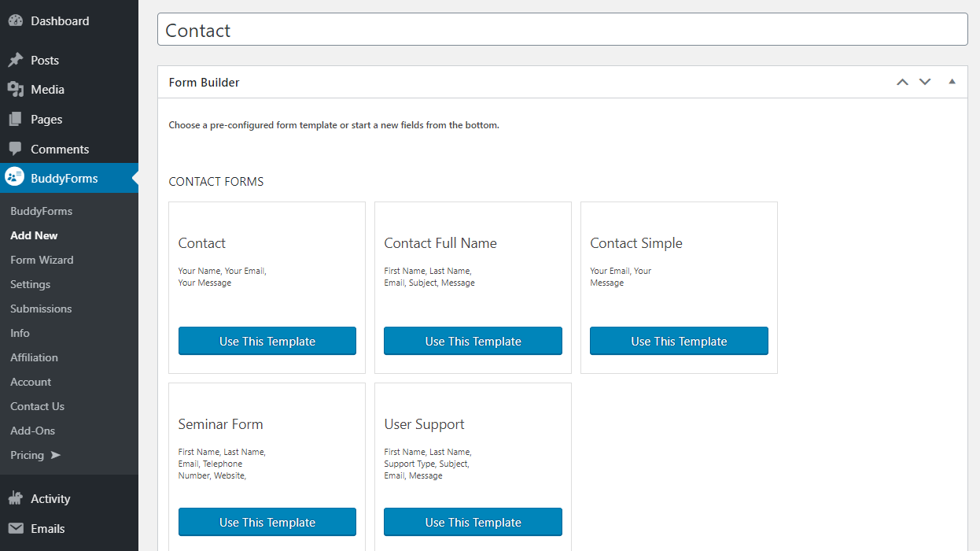Use the Contact Full Name template

coord(473,341)
